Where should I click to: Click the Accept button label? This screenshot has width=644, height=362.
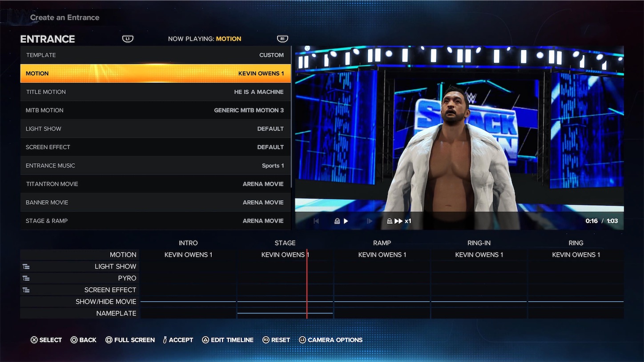pyautogui.click(x=181, y=340)
